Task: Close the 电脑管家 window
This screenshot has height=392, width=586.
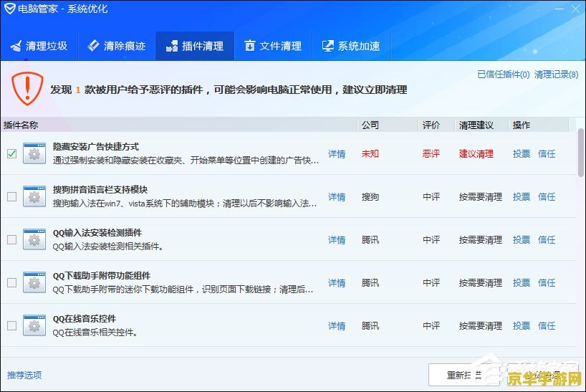Action: (x=575, y=9)
